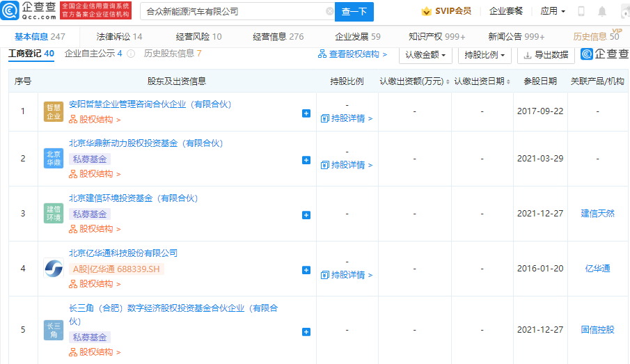Open 安阳哲慧企业管理咨询合伙企业 company link
This screenshot has height=364, width=630.
pos(150,104)
